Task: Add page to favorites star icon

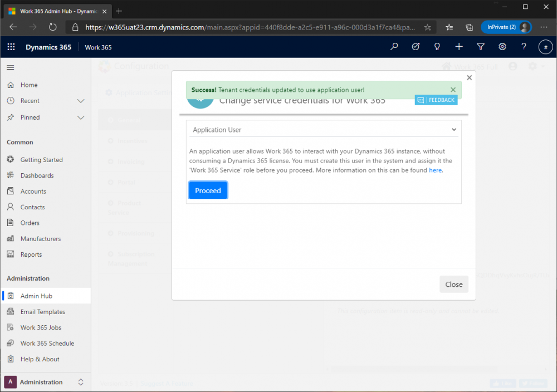Action: point(428,27)
